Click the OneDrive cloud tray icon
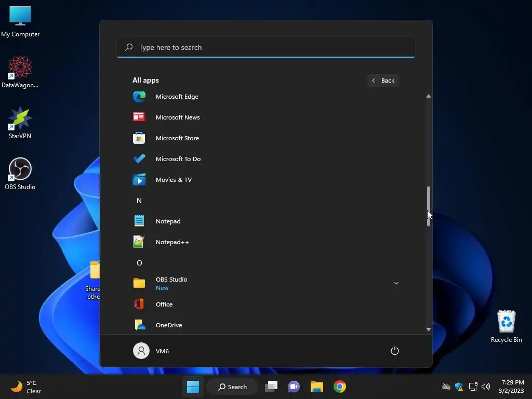This screenshot has width=532, height=399. click(446, 387)
